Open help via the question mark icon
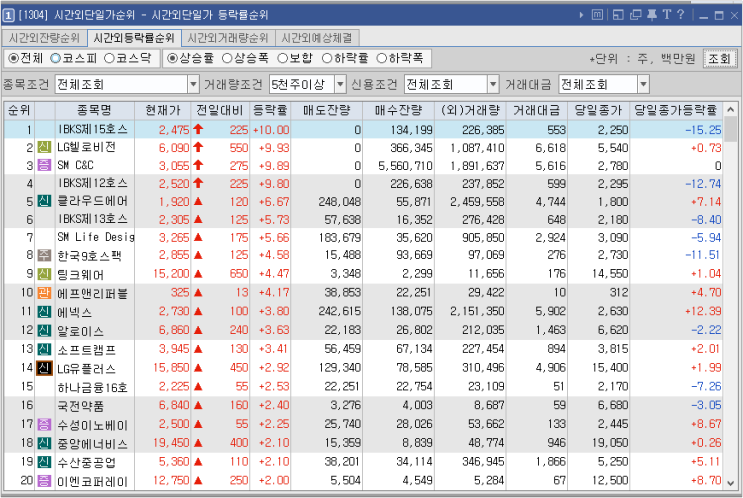This screenshot has width=743, height=498. coord(680,15)
